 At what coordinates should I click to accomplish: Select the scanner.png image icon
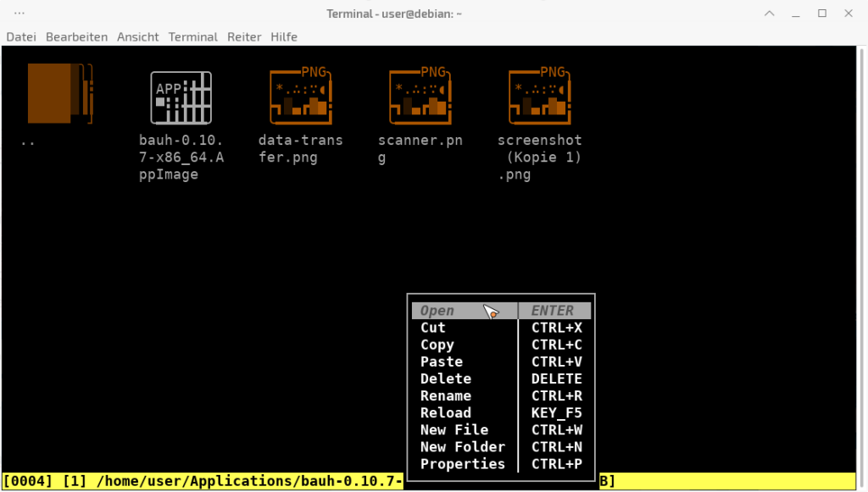click(420, 94)
